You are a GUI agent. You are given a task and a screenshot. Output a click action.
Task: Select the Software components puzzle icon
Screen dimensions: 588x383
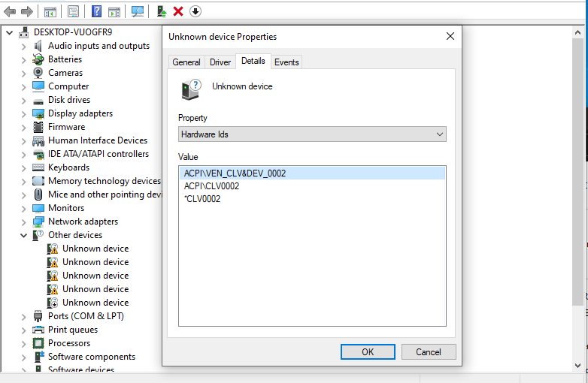[38, 357]
